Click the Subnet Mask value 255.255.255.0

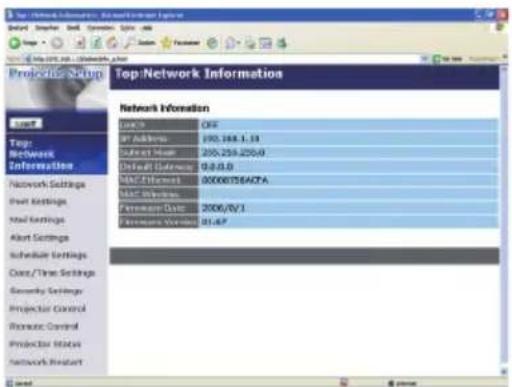233,153
